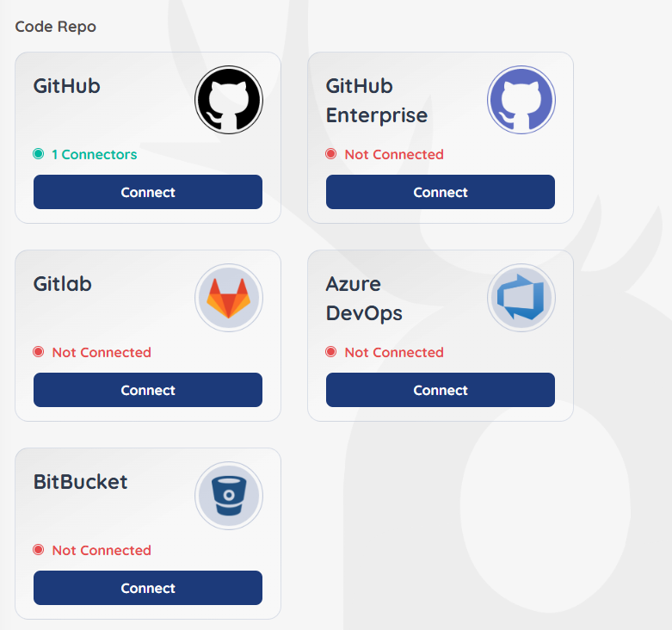
Task: Connect a GitHub repository
Action: click(x=148, y=192)
